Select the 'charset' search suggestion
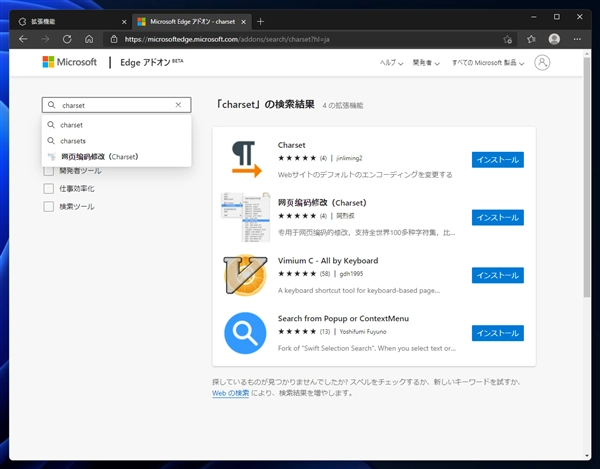Screen dimensions: 600x469 [x=116, y=125]
